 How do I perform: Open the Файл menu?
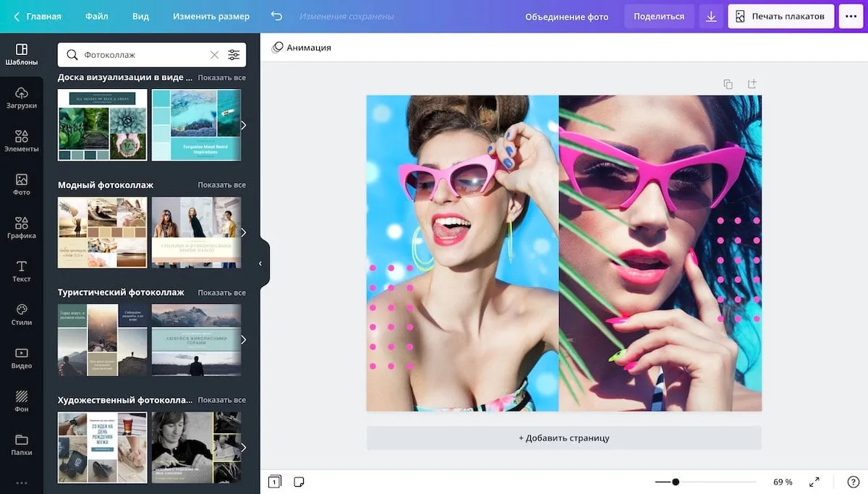coord(96,16)
